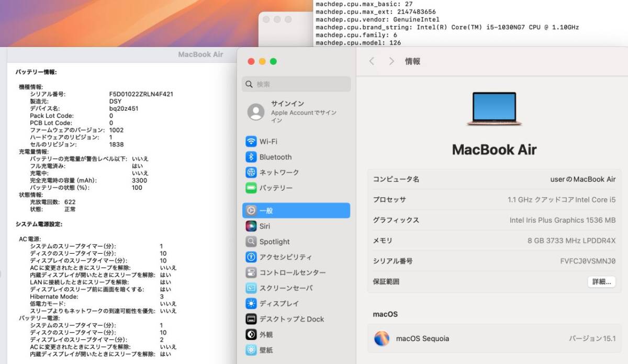Open the Spotlight magnifier icon
The height and width of the screenshot is (364, 628).
pyautogui.click(x=251, y=242)
